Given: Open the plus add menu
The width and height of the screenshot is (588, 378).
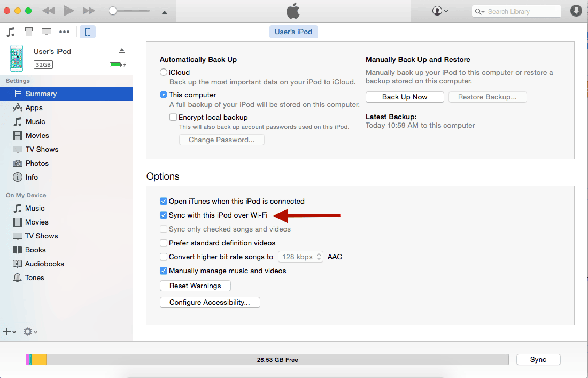Looking at the screenshot, I should [10, 331].
